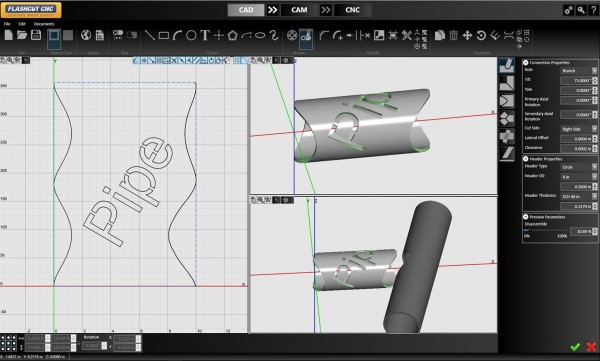The image size is (600, 361).
Task: Select the miter connection icon in side strip
Action: tap(507, 83)
